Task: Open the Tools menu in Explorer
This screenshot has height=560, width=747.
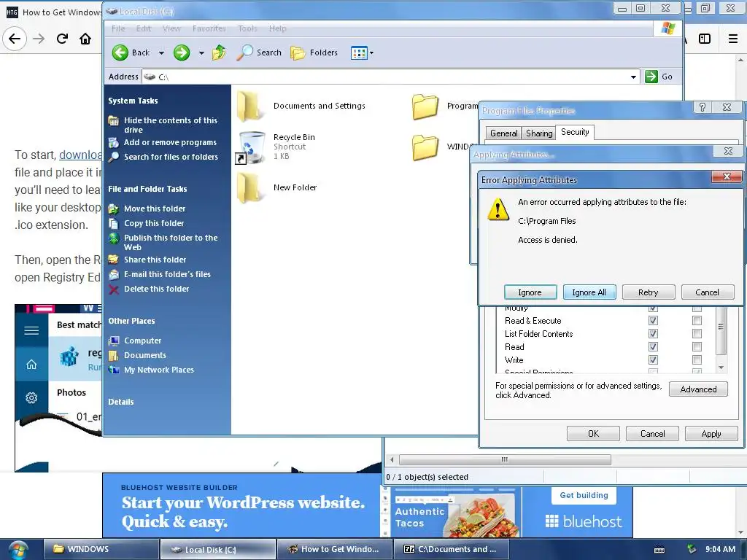Action: pos(247,28)
